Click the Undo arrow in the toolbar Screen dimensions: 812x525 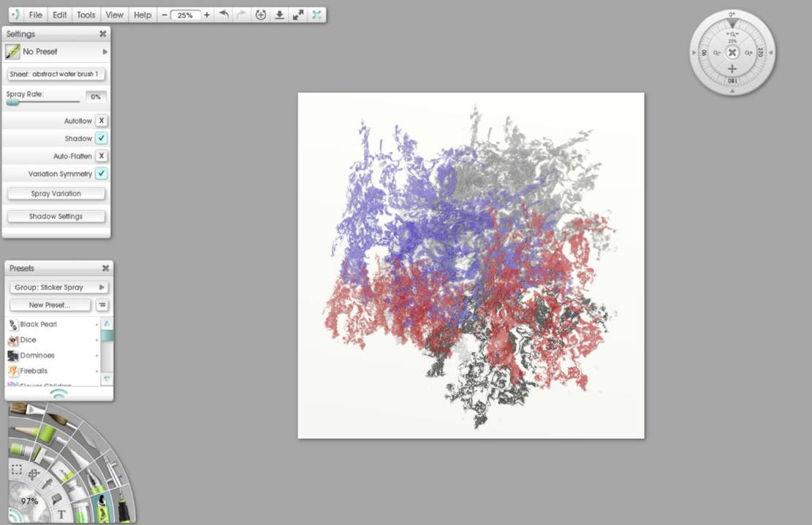click(x=224, y=14)
